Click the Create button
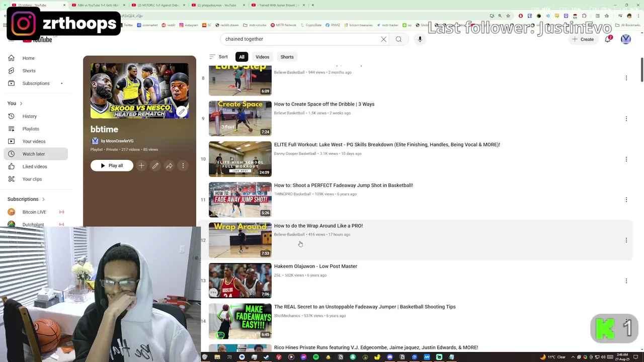 [583, 39]
